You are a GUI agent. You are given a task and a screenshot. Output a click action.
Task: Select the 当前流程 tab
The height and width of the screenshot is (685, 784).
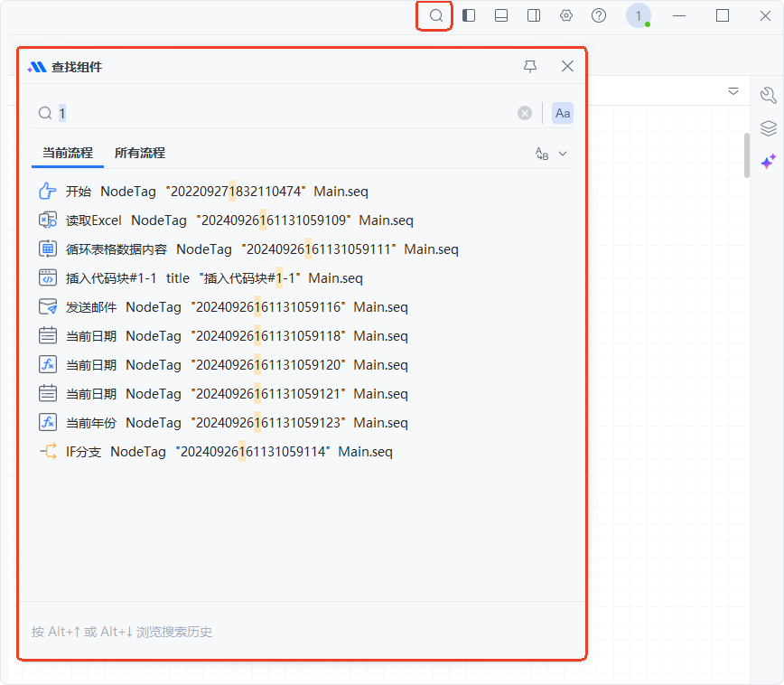(x=68, y=153)
